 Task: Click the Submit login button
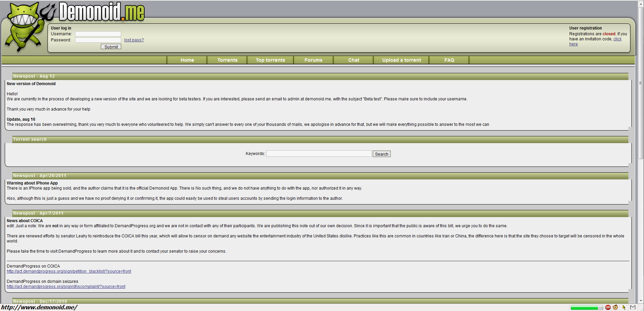click(x=111, y=47)
